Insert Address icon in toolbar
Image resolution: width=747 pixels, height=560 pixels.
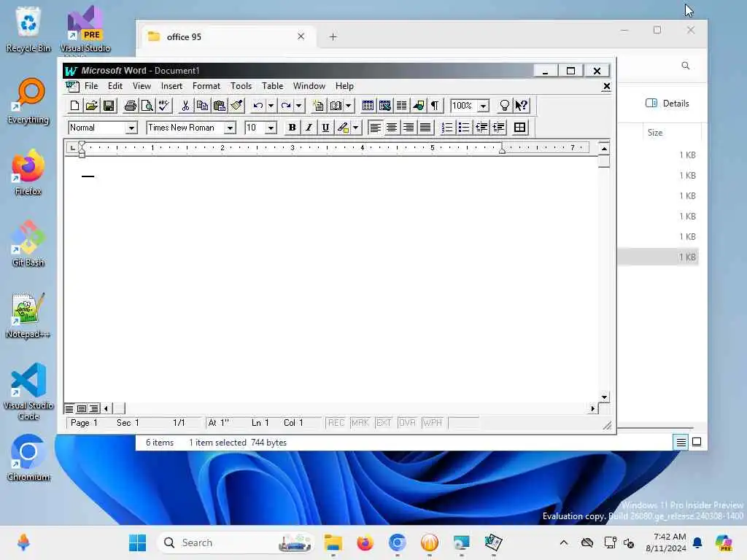(318, 106)
